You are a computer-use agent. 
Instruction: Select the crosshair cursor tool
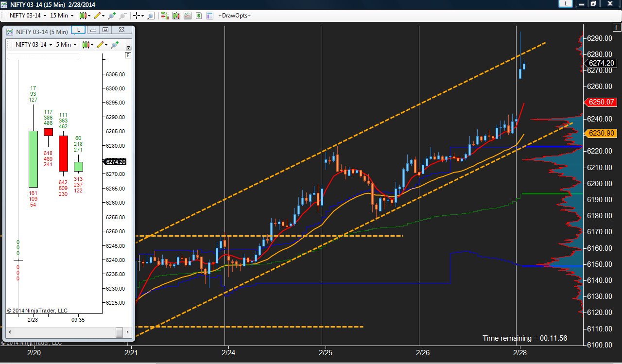click(x=137, y=16)
